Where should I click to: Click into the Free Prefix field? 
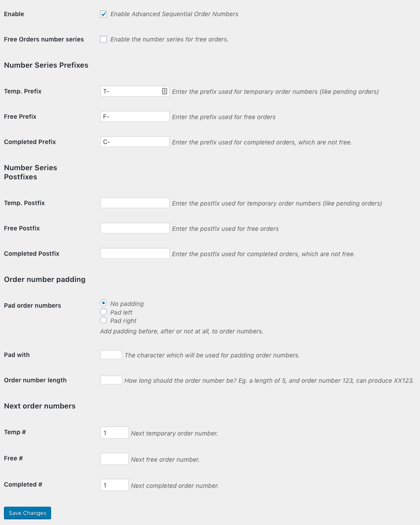135,117
